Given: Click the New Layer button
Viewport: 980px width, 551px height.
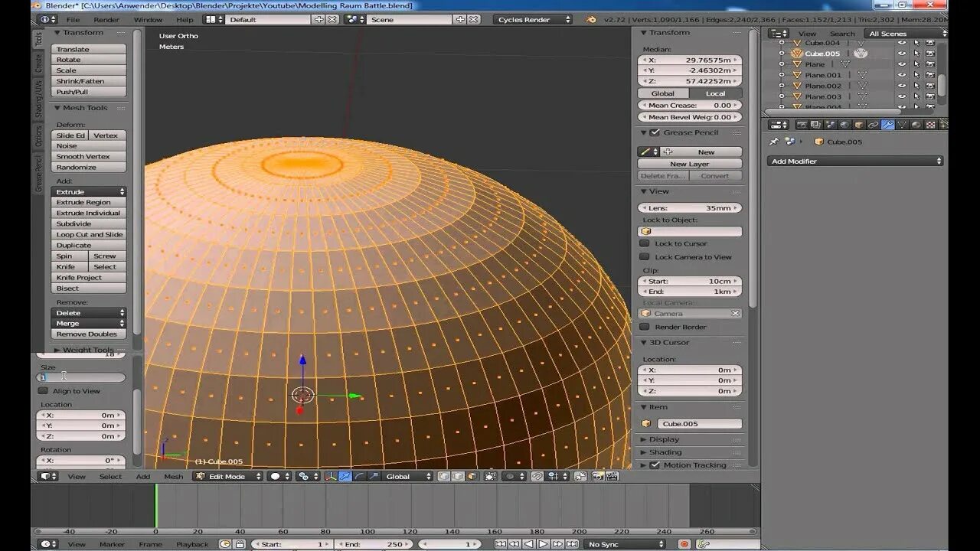Looking at the screenshot, I should 690,164.
